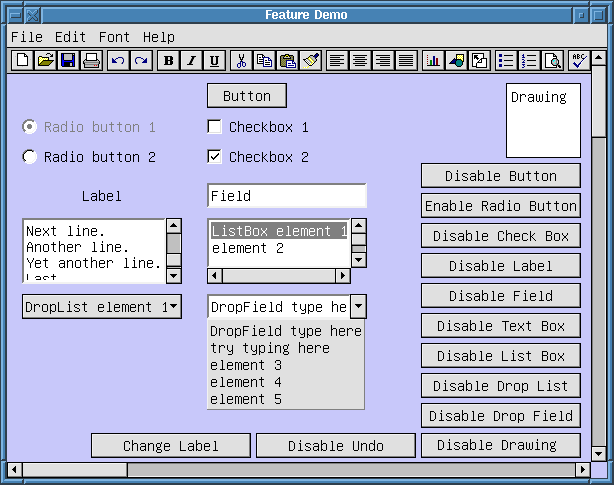Toggle bulleted list icon
Viewport: 614px width, 485px height.
(506, 61)
